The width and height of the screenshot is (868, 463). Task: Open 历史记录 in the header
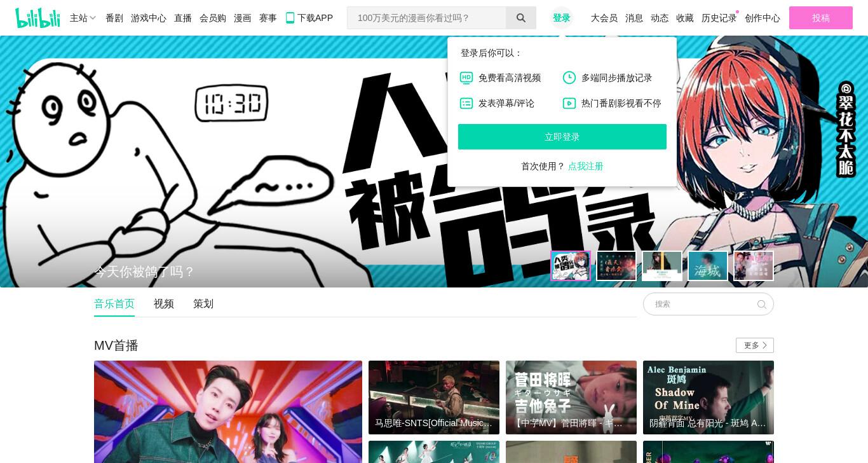[719, 18]
